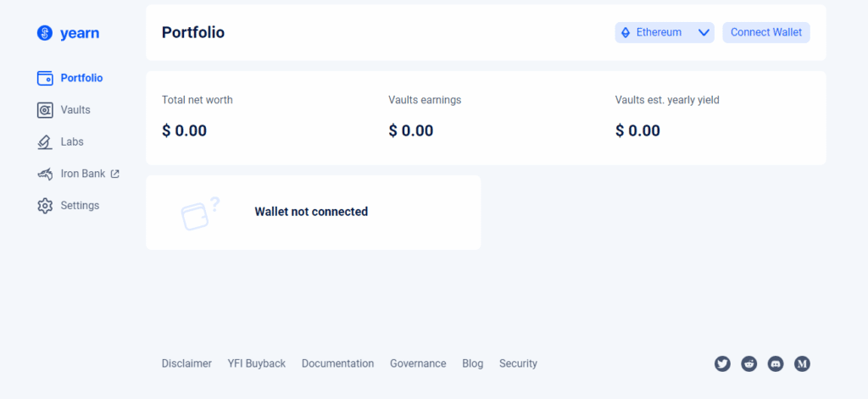Click the Vaults safe icon in sidebar

[45, 110]
